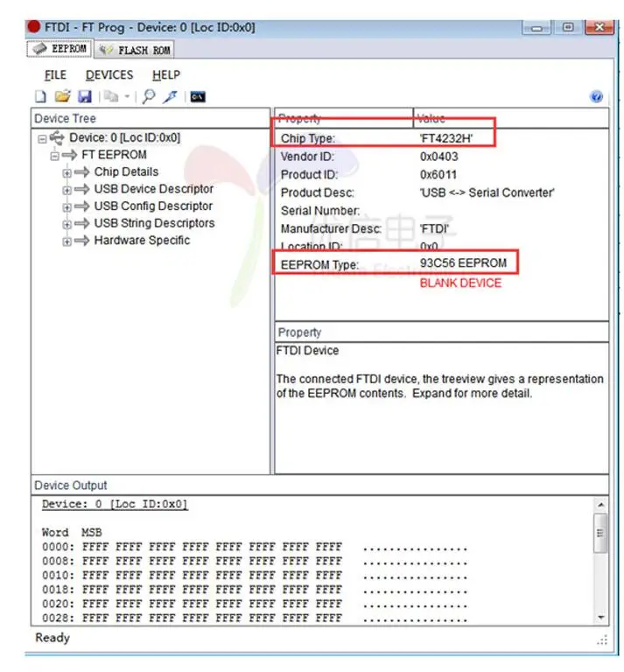
Task: Click the Save floppy disk icon
Action: 84,96
